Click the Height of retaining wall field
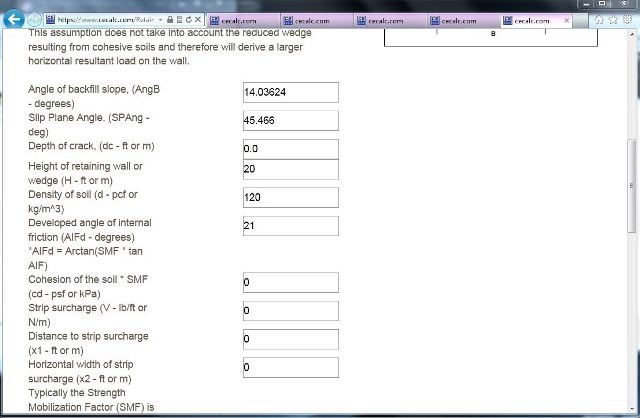This screenshot has width=640, height=418. [x=291, y=169]
